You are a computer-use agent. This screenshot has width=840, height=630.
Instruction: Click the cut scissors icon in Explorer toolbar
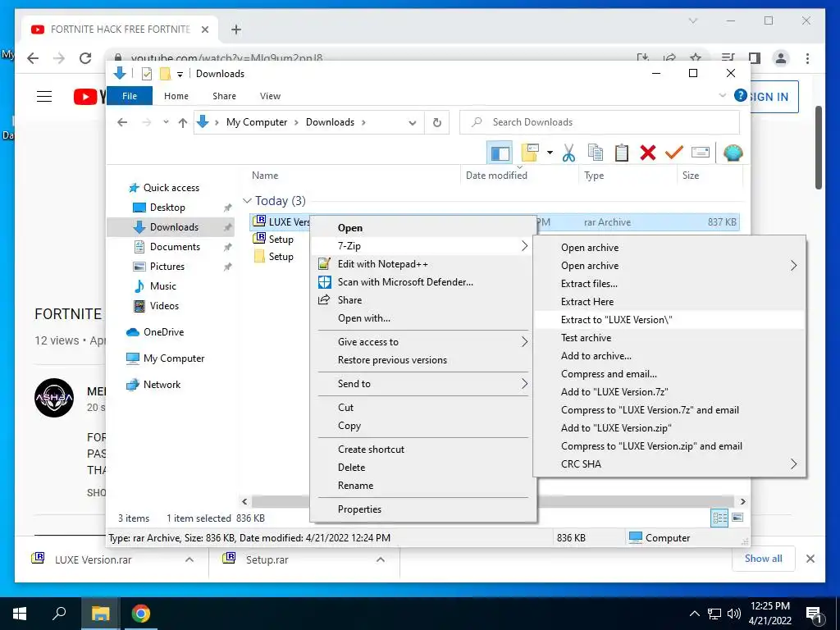click(x=568, y=153)
